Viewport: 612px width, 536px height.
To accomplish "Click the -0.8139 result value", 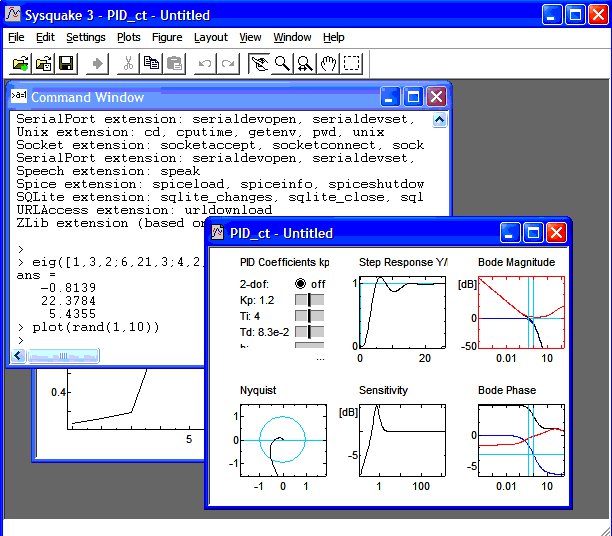I will [68, 288].
